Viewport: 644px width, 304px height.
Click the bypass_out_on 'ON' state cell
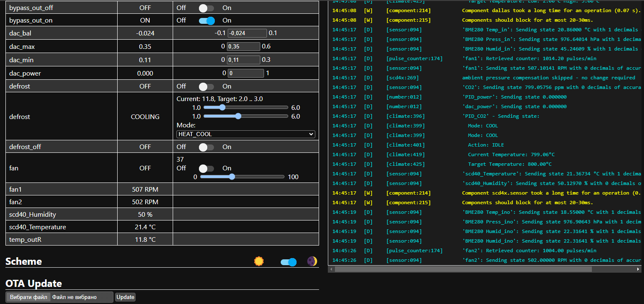[145, 20]
